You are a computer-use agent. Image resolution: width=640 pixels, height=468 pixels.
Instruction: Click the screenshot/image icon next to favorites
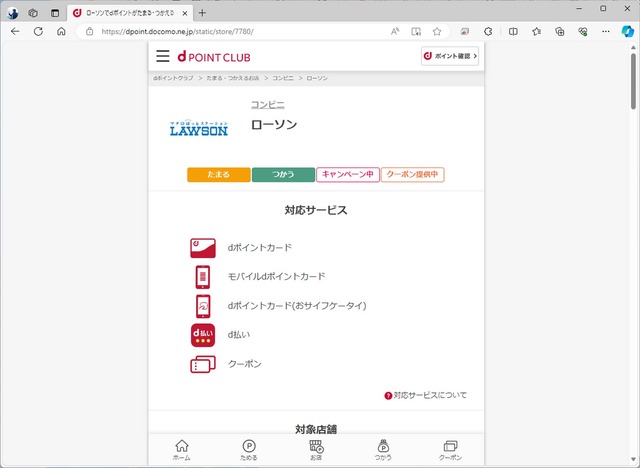(x=464, y=31)
